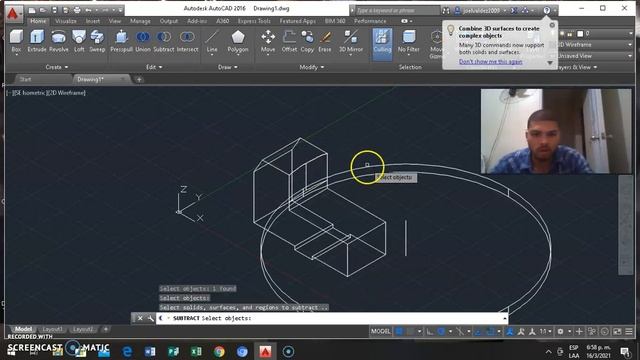The width and height of the screenshot is (640, 360).
Task: Click the command line customize wrench icon
Action: click(150, 318)
